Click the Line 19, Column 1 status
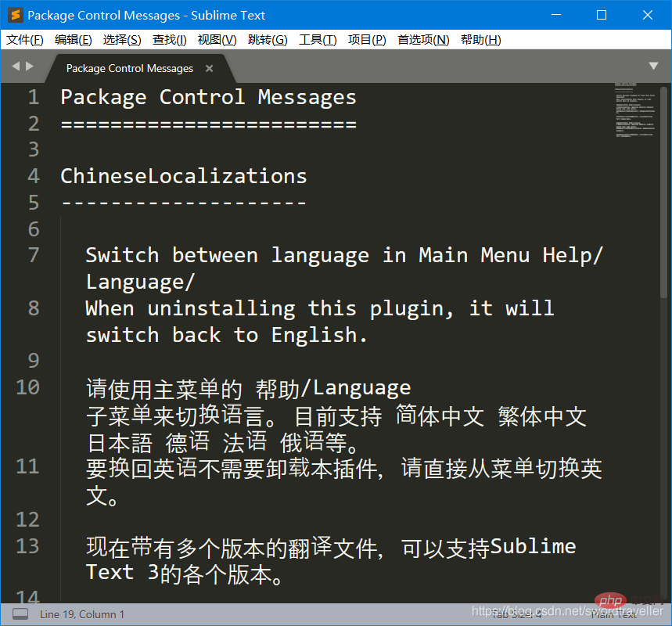The width and height of the screenshot is (672, 626). tap(82, 614)
